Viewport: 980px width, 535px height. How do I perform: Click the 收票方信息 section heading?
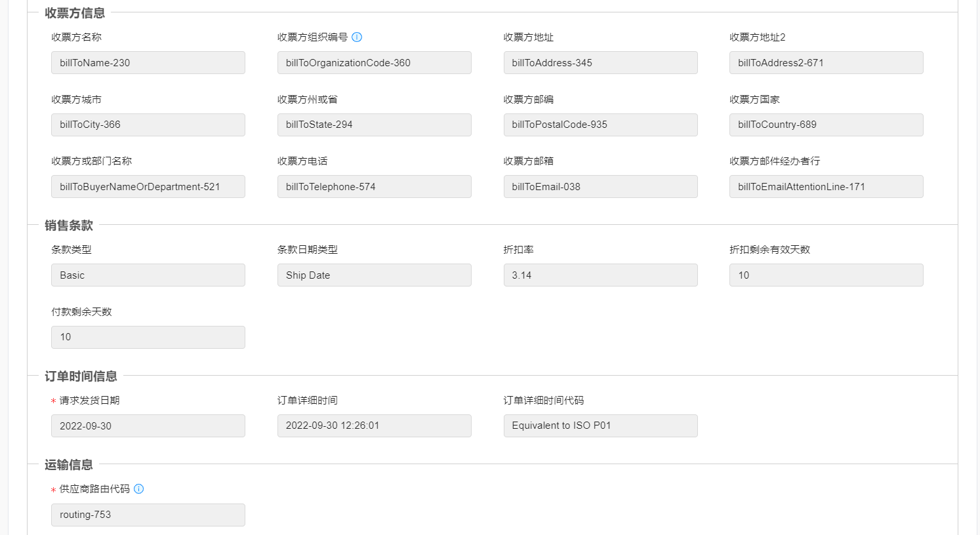(x=75, y=13)
